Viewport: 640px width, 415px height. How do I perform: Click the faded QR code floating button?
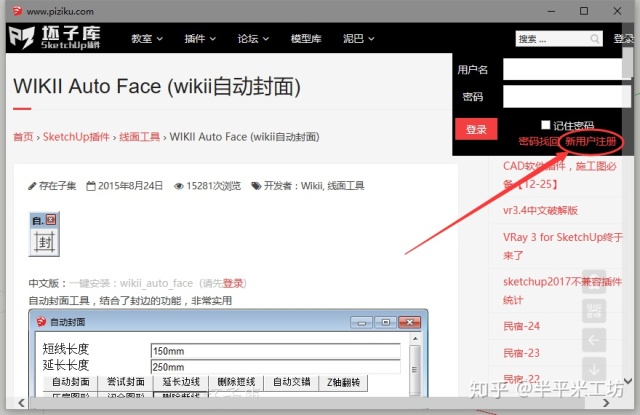pyautogui.click(x=594, y=311)
